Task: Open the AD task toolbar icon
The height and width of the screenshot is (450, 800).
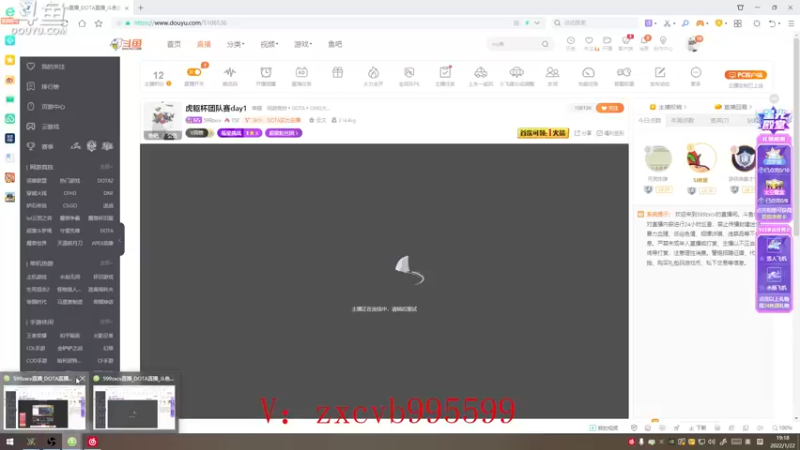Action: (x=302, y=72)
